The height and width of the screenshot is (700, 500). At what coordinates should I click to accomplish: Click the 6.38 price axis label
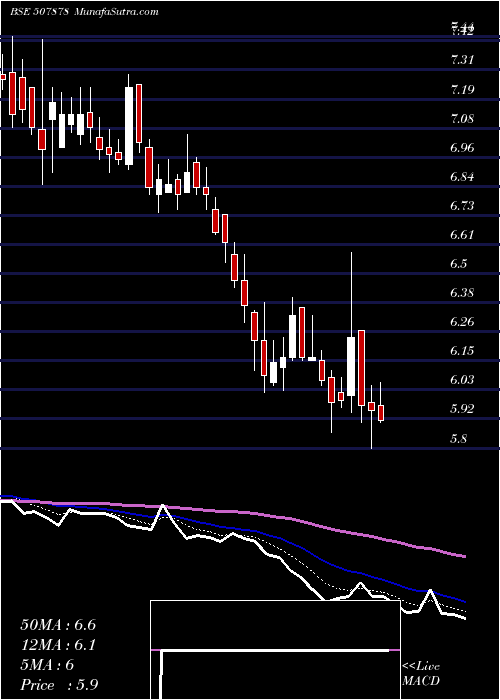point(462,293)
